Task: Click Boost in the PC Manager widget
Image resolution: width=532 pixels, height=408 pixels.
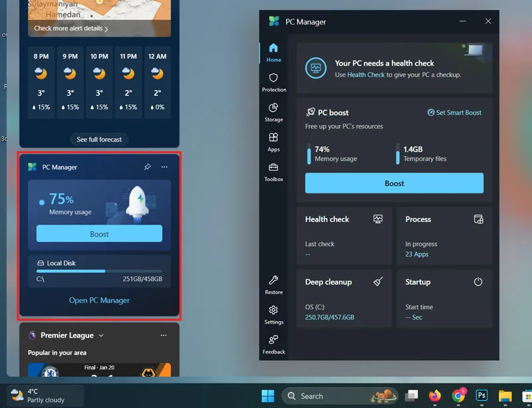Action: [99, 234]
